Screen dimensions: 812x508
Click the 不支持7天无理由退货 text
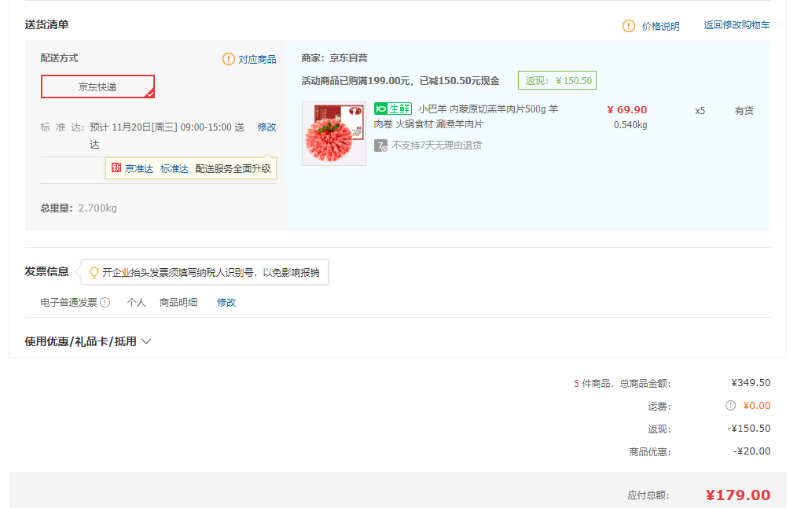[436, 145]
